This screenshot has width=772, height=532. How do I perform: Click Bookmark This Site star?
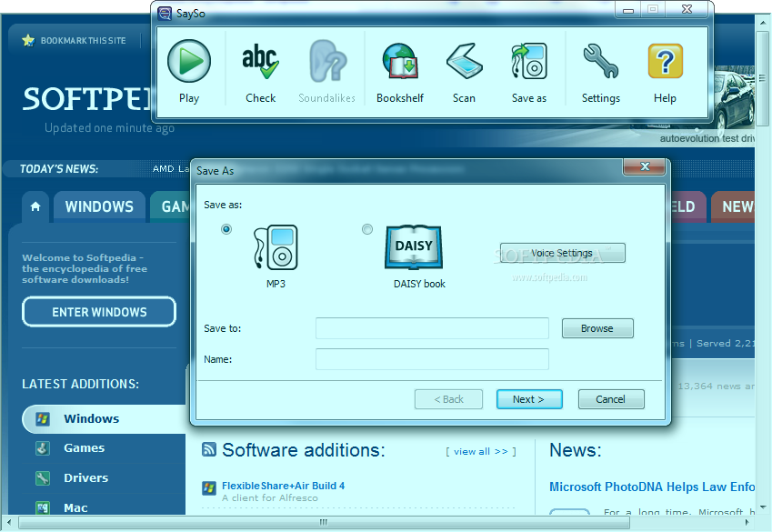point(28,40)
